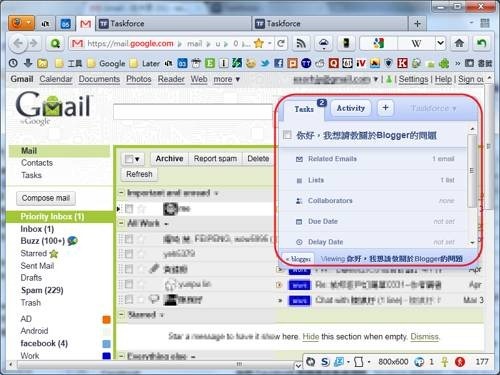Switch to Tasks tab in Taskforce

(x=304, y=109)
